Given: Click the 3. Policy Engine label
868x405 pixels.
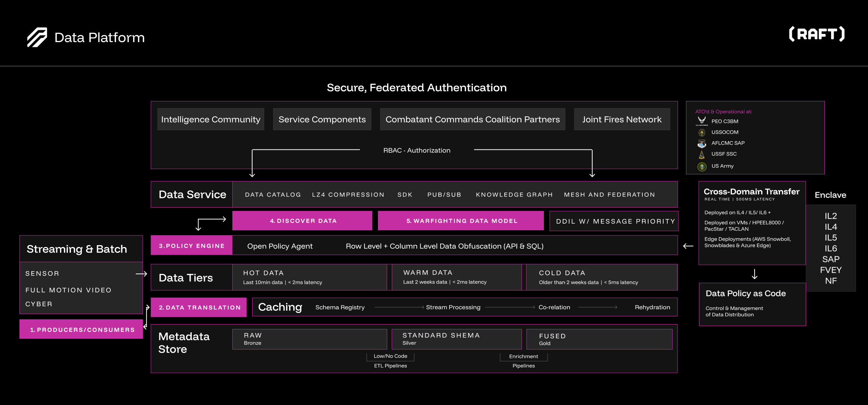Looking at the screenshot, I should (191, 246).
